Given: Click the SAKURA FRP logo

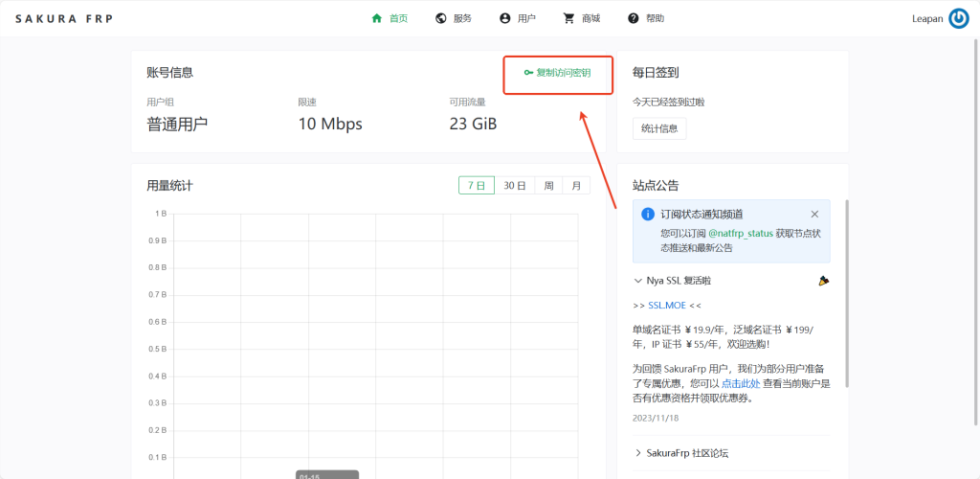Looking at the screenshot, I should 64,18.
